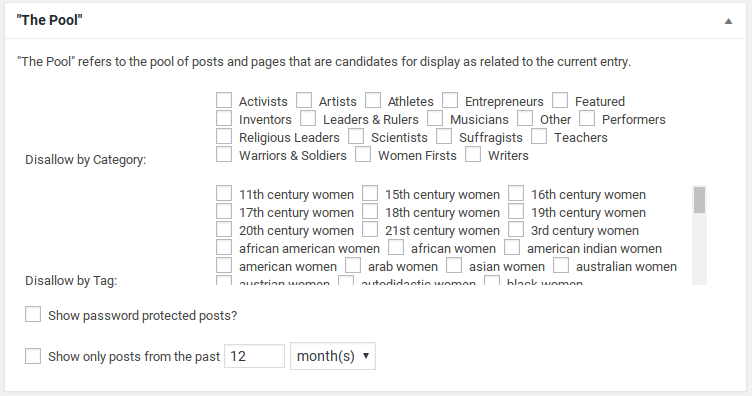This screenshot has height=396, width=752.
Task: Tick the Writers category checkbox
Action: (x=473, y=154)
